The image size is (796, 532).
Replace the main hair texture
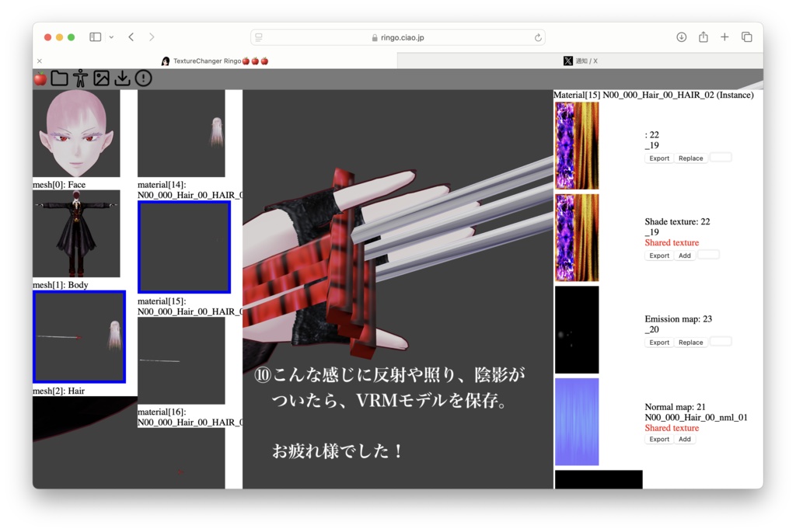click(x=690, y=158)
